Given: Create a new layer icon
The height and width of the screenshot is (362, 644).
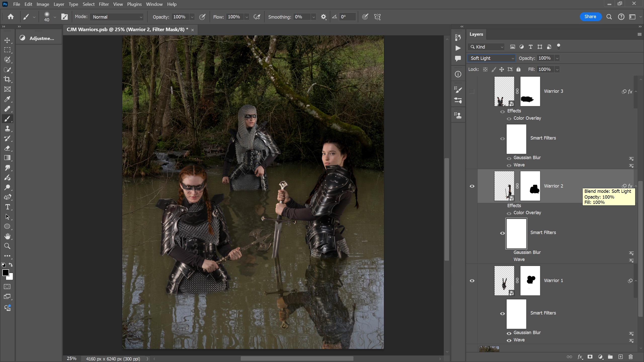Looking at the screenshot, I should [x=621, y=357].
